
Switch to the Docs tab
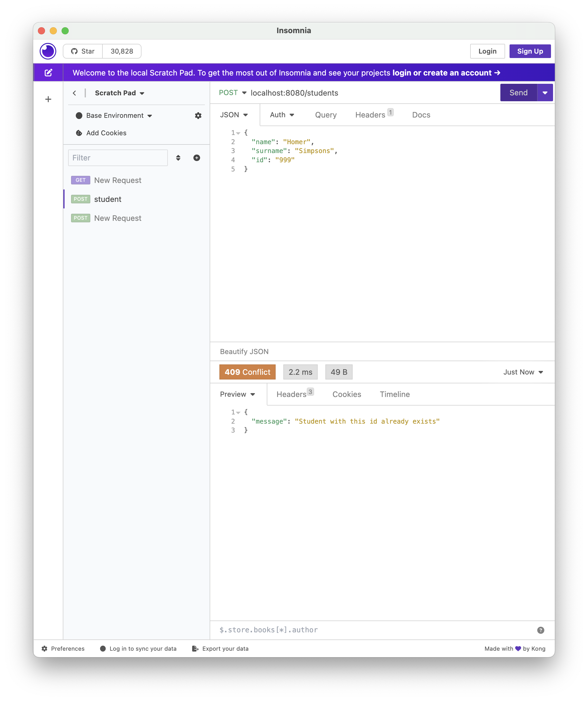(421, 115)
